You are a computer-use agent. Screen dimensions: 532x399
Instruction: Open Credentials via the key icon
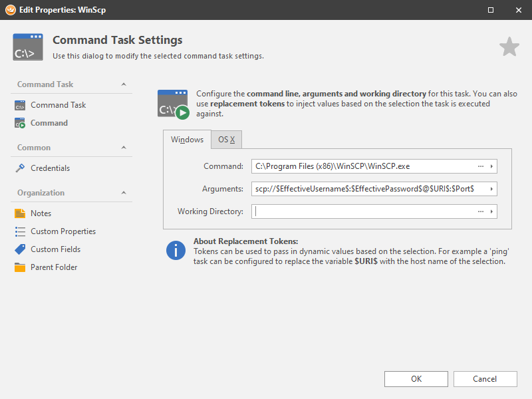point(20,168)
